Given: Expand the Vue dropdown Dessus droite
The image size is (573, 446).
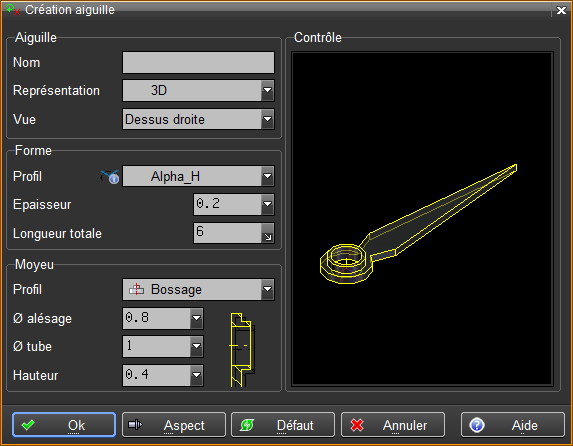Looking at the screenshot, I should click(x=267, y=119).
